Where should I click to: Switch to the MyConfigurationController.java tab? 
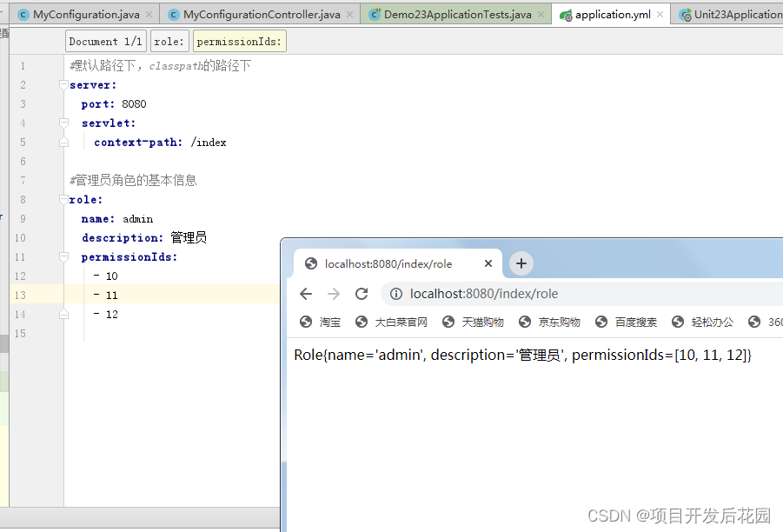coord(261,14)
